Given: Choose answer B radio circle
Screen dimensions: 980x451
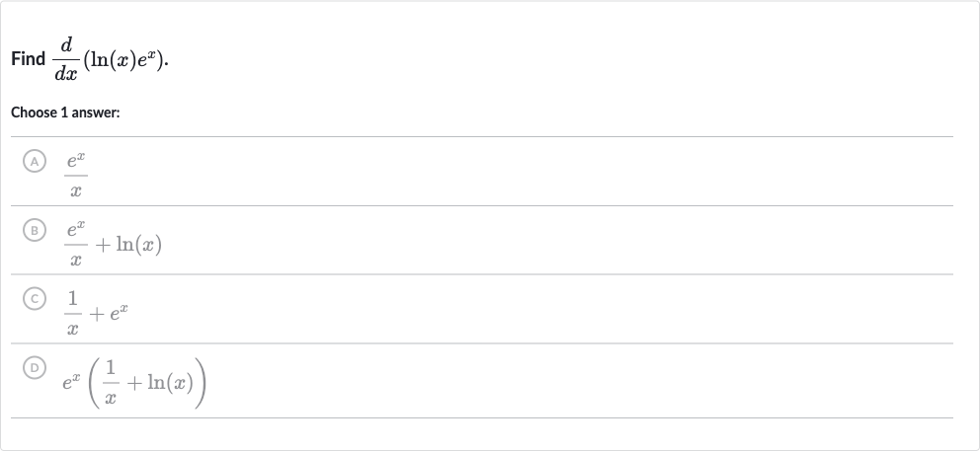Looking at the screenshot, I should (x=35, y=231).
